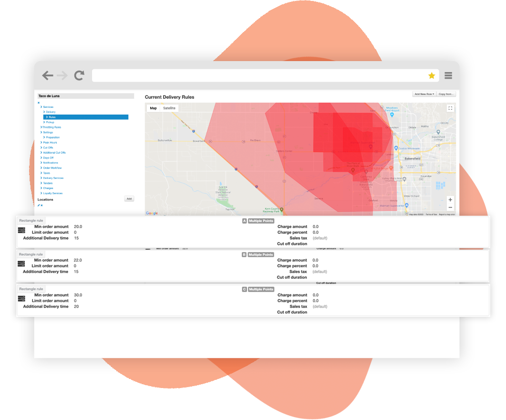Click the Copy from... button
The image size is (506, 420).
click(446, 94)
